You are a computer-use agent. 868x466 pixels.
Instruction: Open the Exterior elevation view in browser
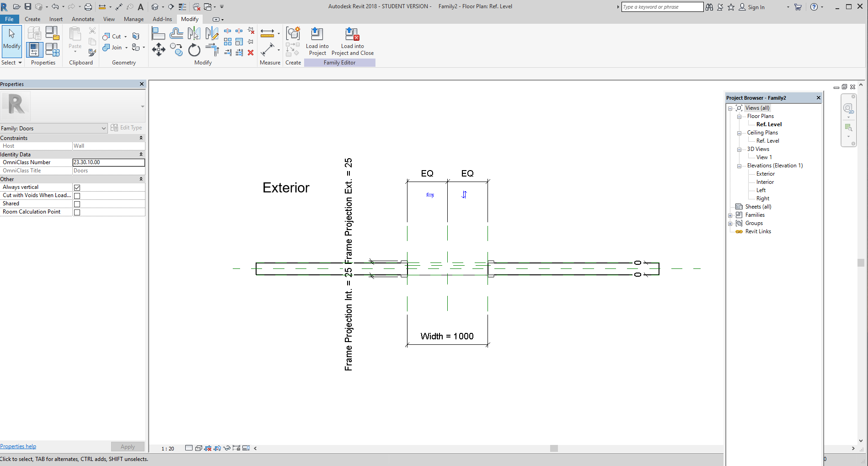point(765,174)
